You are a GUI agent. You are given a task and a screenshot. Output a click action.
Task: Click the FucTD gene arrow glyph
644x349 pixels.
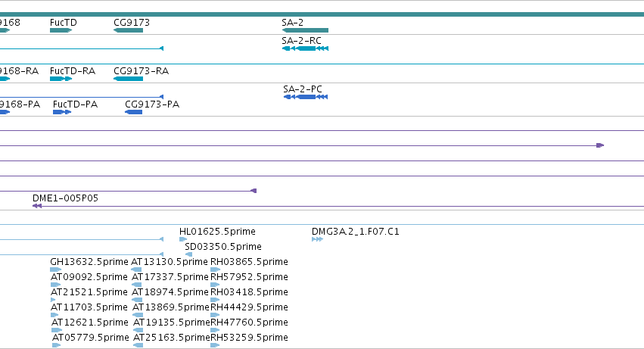point(61,30)
